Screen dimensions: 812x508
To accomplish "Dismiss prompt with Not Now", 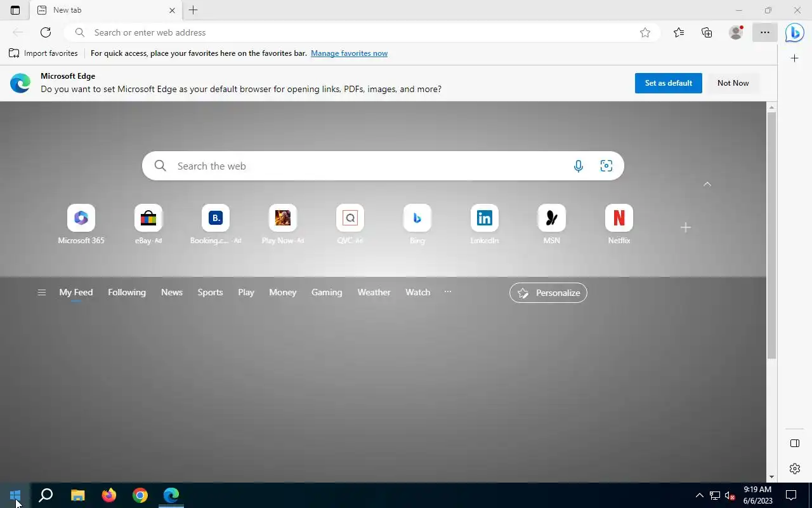I will [x=733, y=83].
